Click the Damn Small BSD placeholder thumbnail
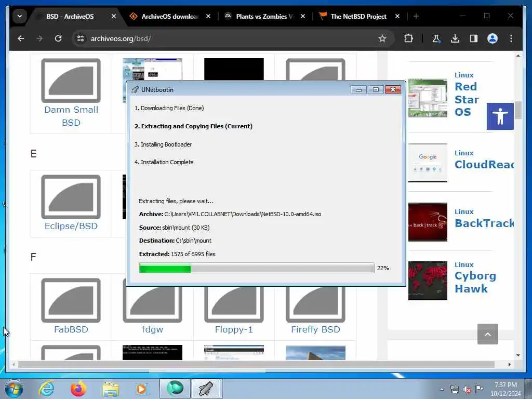Image resolution: width=532 pixels, height=399 pixels. tap(71, 81)
